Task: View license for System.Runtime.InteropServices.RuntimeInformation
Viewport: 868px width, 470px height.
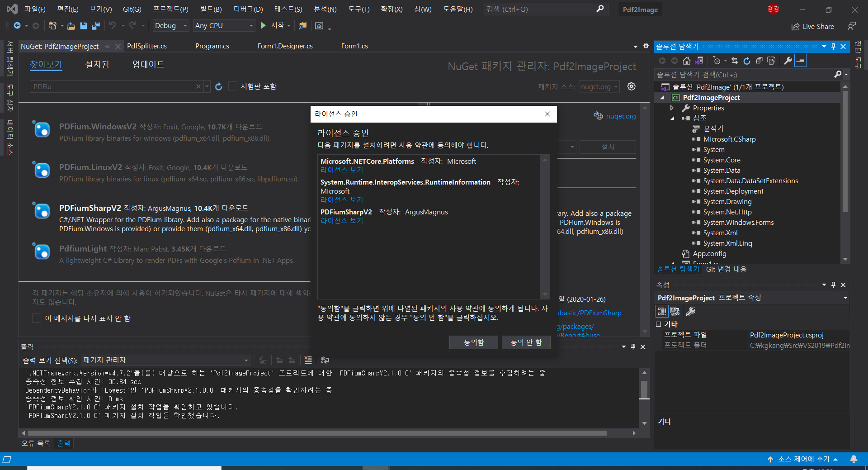Action: click(342, 200)
